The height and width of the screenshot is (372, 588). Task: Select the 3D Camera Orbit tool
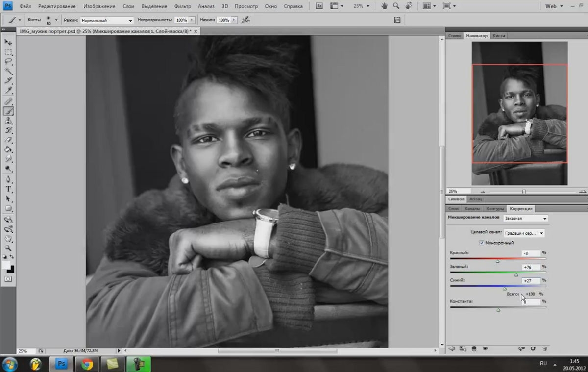8,229
